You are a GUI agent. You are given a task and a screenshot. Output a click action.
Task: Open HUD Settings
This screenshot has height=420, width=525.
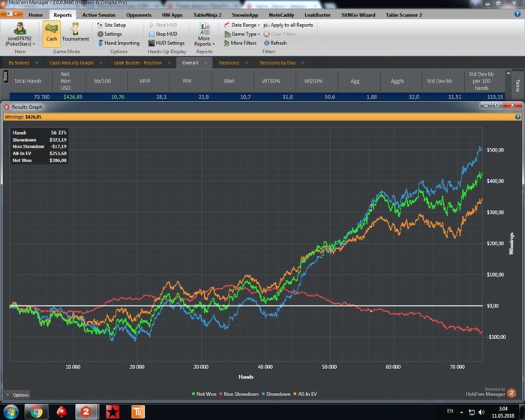[x=166, y=43]
